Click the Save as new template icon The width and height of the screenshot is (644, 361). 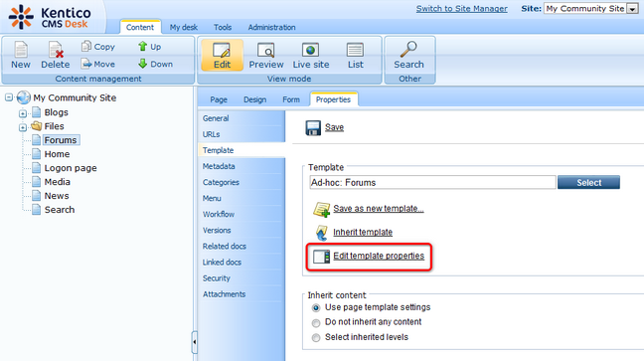(x=322, y=209)
